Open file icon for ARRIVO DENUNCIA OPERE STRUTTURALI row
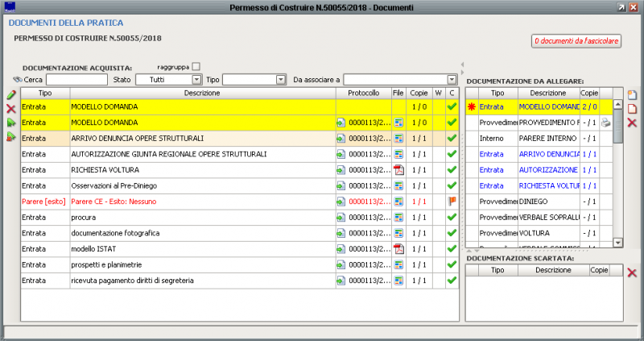This screenshot has height=341, width=644. (x=398, y=138)
